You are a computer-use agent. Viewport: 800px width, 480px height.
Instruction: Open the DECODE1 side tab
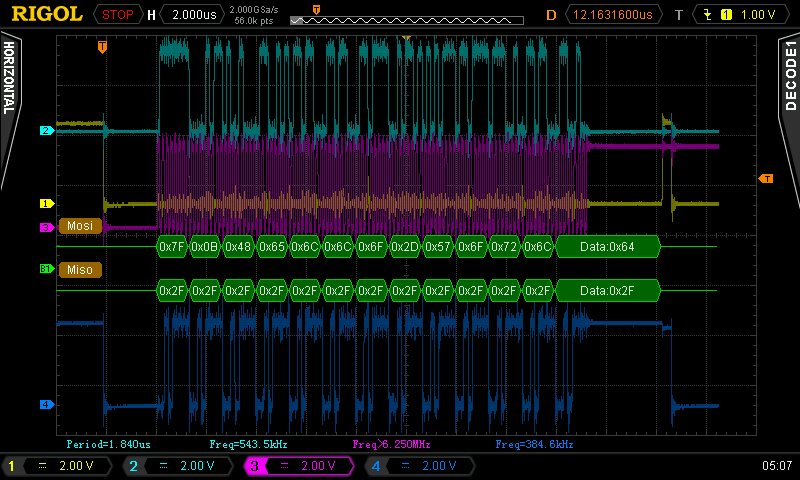pos(790,75)
